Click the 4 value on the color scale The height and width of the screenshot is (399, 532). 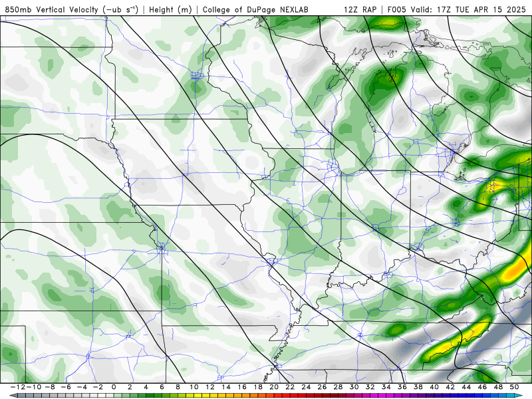click(x=146, y=387)
